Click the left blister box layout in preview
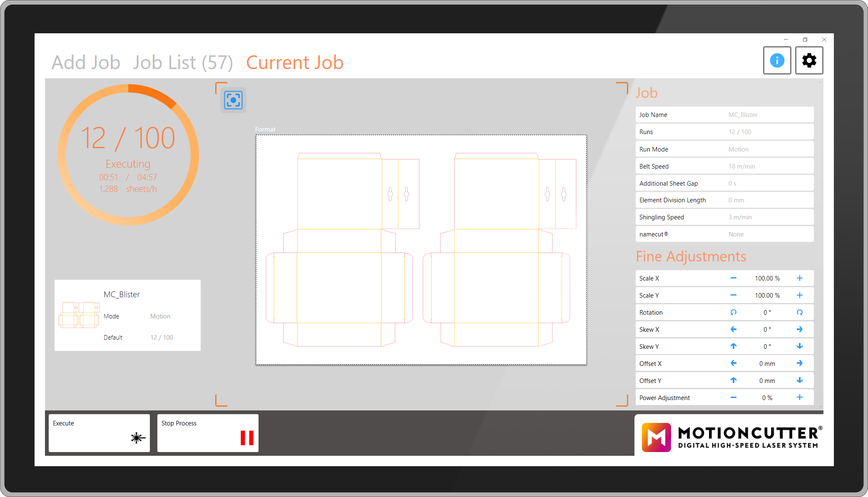 tap(342, 250)
